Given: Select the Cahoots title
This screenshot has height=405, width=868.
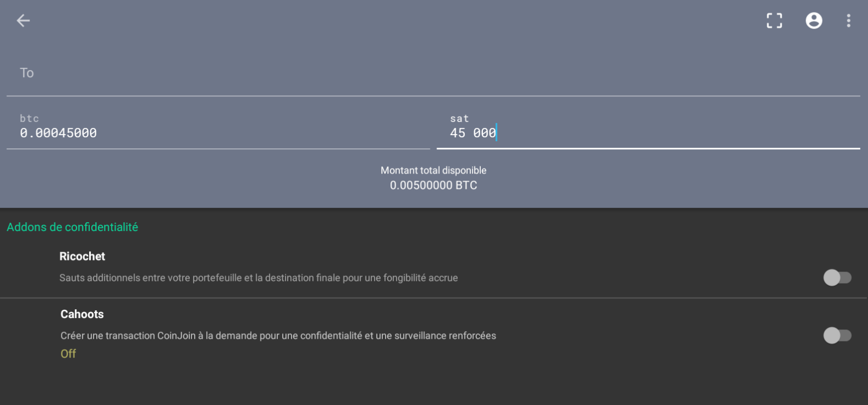Looking at the screenshot, I should tap(82, 314).
